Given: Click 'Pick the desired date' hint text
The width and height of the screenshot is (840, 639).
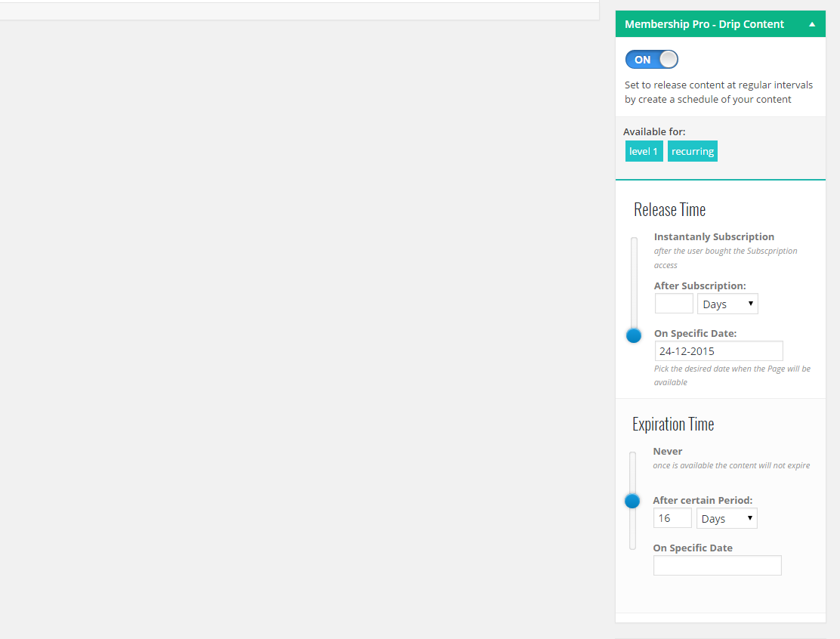Looking at the screenshot, I should tap(732, 375).
